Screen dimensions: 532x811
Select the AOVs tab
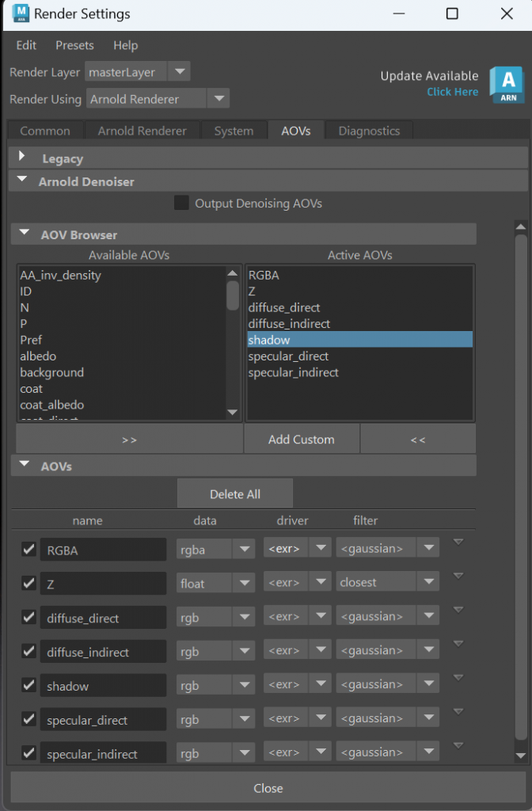[296, 131]
